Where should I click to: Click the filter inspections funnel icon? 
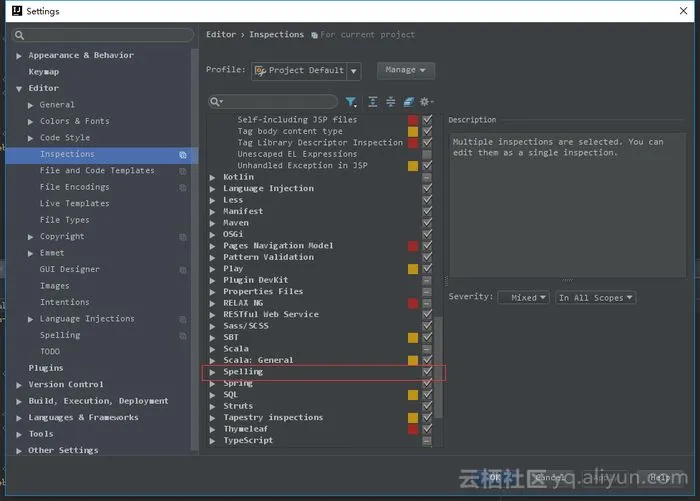pyautogui.click(x=351, y=102)
